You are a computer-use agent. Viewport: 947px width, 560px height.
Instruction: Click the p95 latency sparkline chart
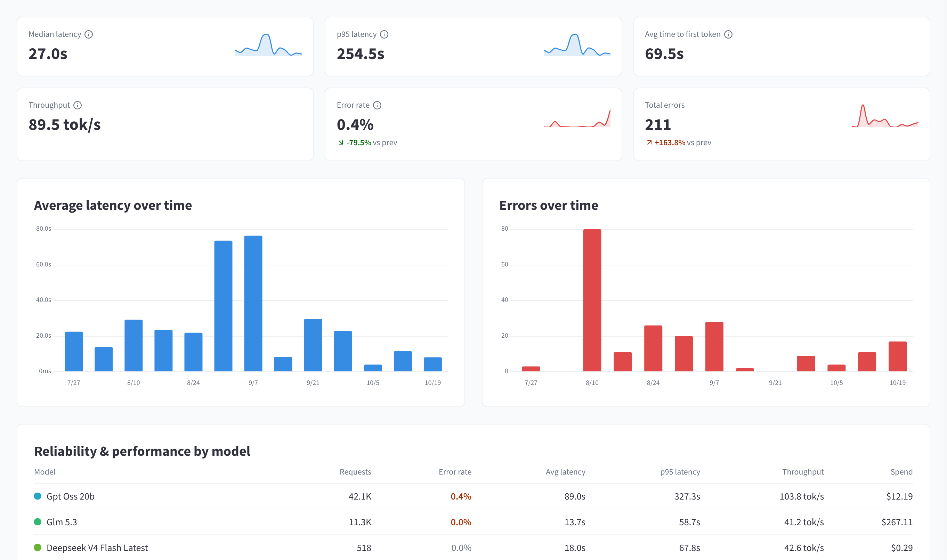(577, 45)
